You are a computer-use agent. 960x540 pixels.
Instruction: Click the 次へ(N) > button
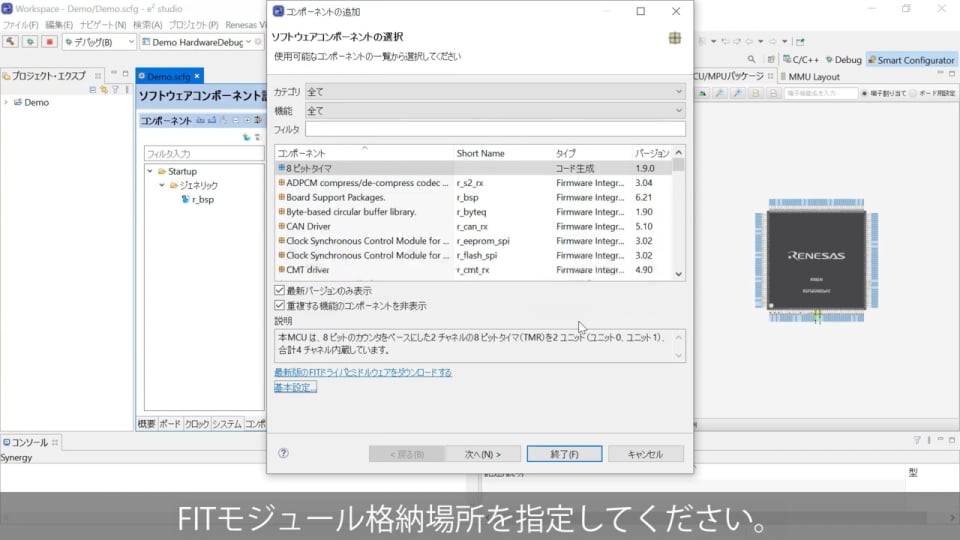pyautogui.click(x=482, y=454)
